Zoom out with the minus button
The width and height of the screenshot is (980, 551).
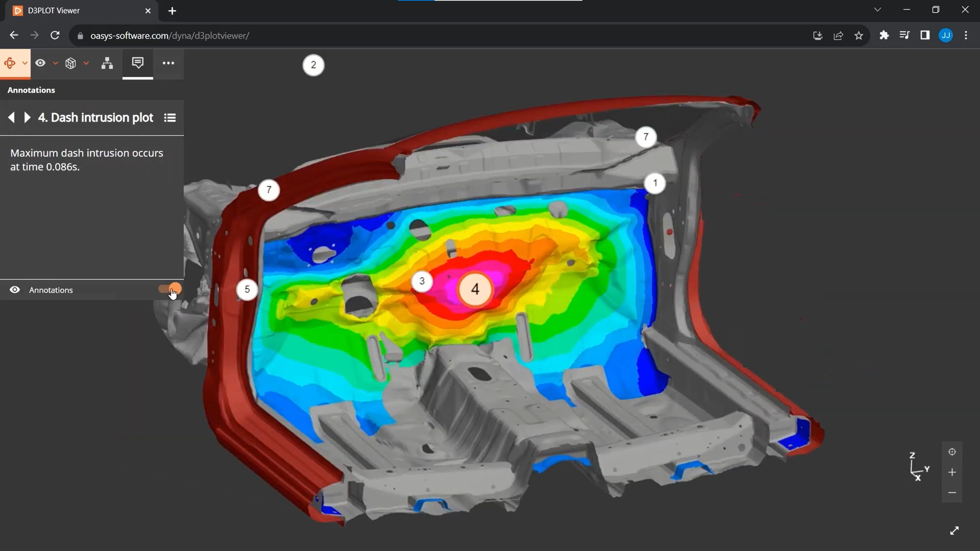coord(952,493)
